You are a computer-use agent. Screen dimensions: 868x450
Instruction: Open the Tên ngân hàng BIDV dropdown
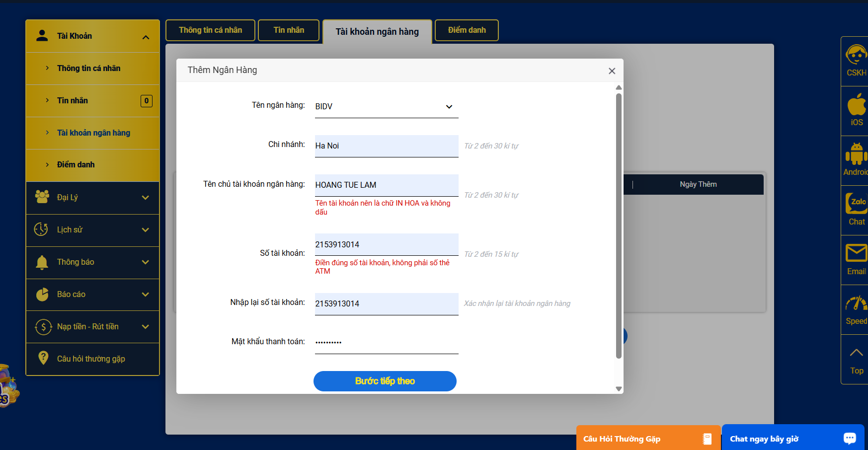[386, 107]
